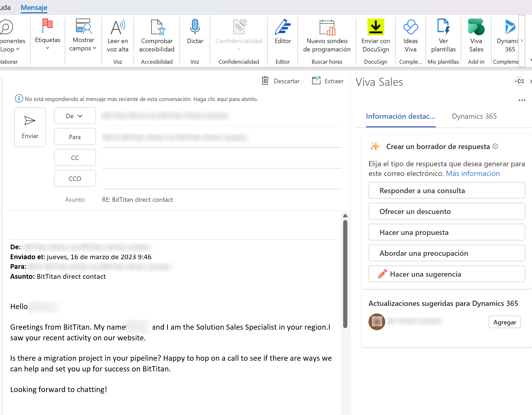Open Viva Sales more options ellipsis
Image resolution: width=532 pixels, height=415 pixels.
click(x=522, y=100)
